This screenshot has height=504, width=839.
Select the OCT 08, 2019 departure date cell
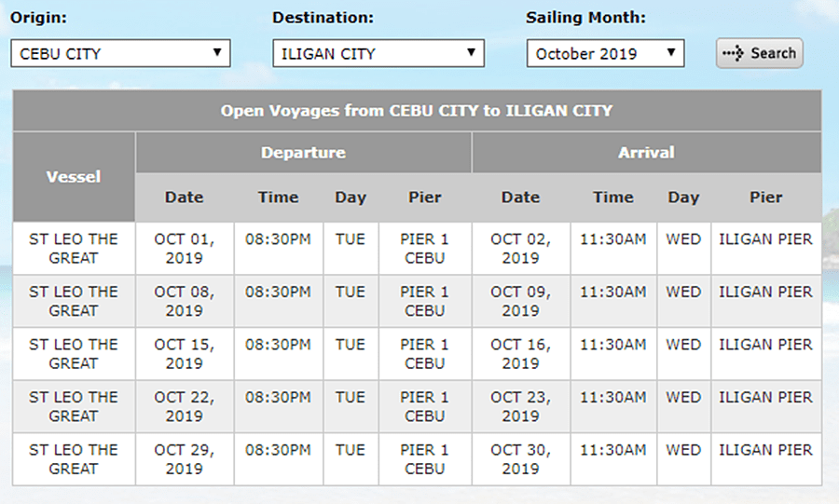tap(184, 301)
